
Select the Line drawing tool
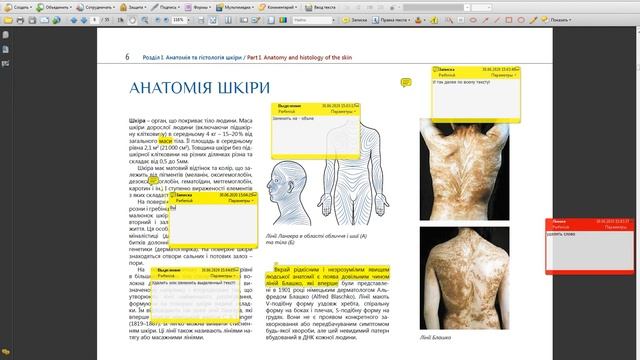click(x=497, y=20)
